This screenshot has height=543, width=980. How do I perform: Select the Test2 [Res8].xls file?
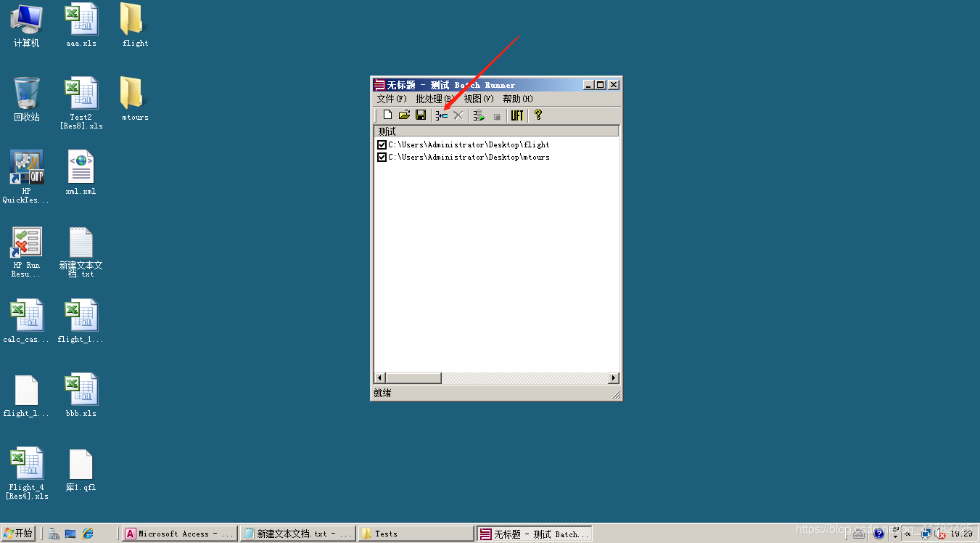pos(81,103)
